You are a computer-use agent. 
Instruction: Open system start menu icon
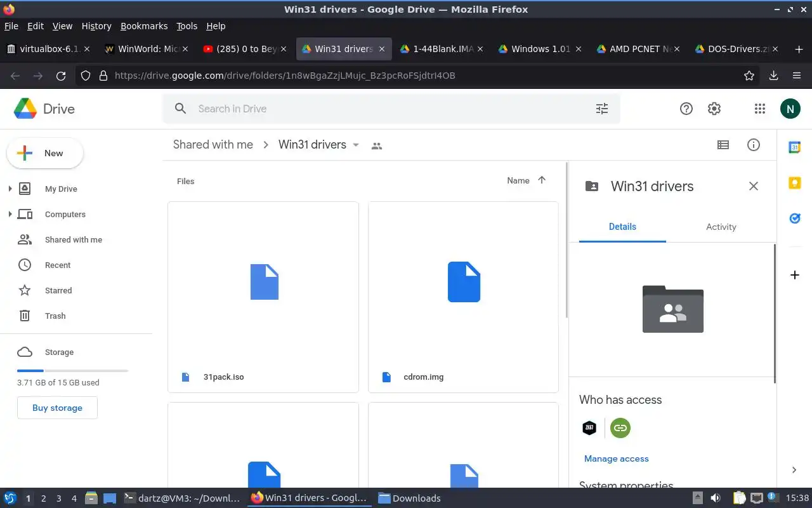[10, 498]
